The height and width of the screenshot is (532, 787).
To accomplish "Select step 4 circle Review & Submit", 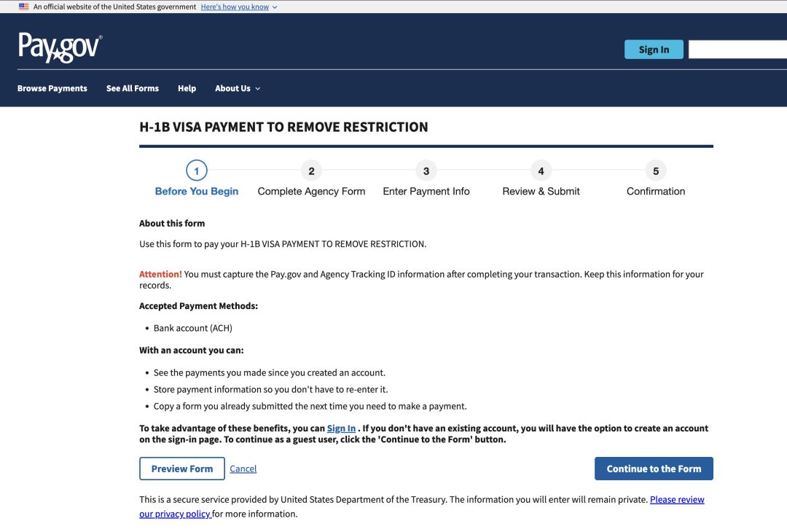I will 541,171.
